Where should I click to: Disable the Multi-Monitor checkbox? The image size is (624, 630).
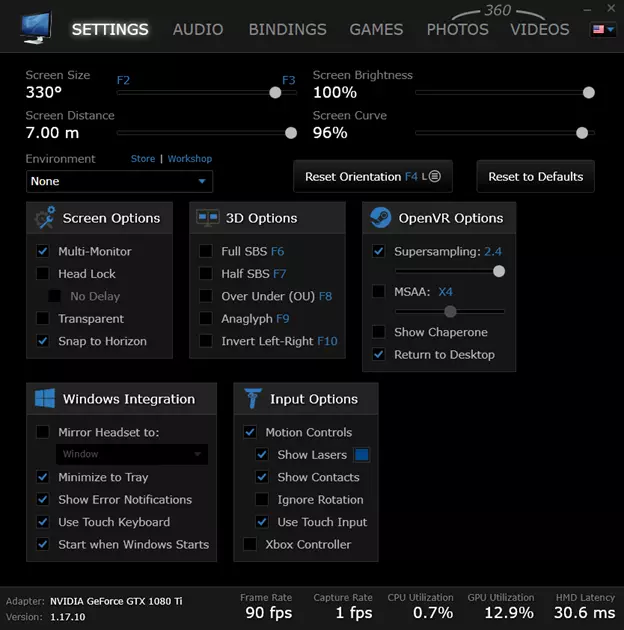coord(43,251)
